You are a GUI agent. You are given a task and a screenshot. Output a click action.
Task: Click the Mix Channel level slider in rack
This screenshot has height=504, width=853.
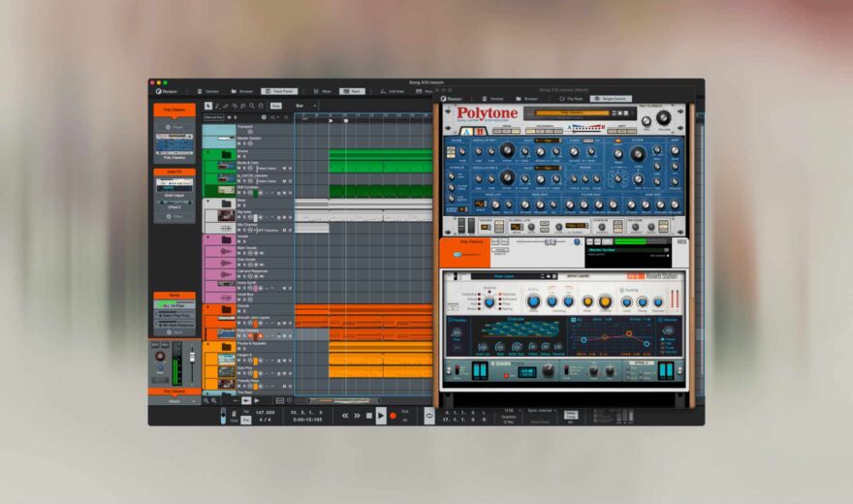click(x=550, y=242)
